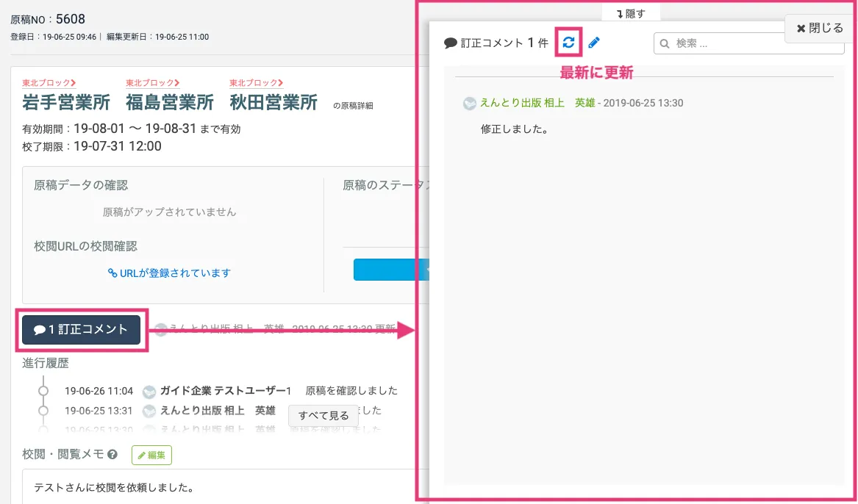The width and height of the screenshot is (858, 504).
Task: Click the blue pencil edit icon
Action: tap(594, 43)
